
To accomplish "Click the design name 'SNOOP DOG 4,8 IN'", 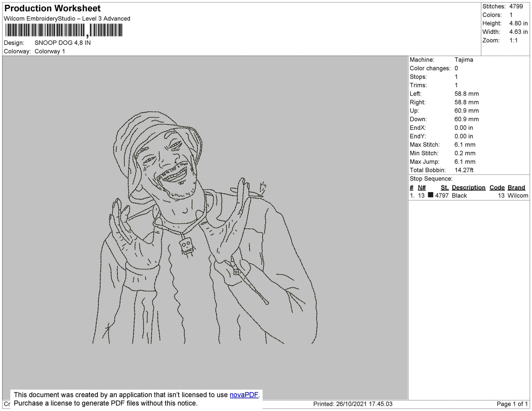I will coord(63,43).
